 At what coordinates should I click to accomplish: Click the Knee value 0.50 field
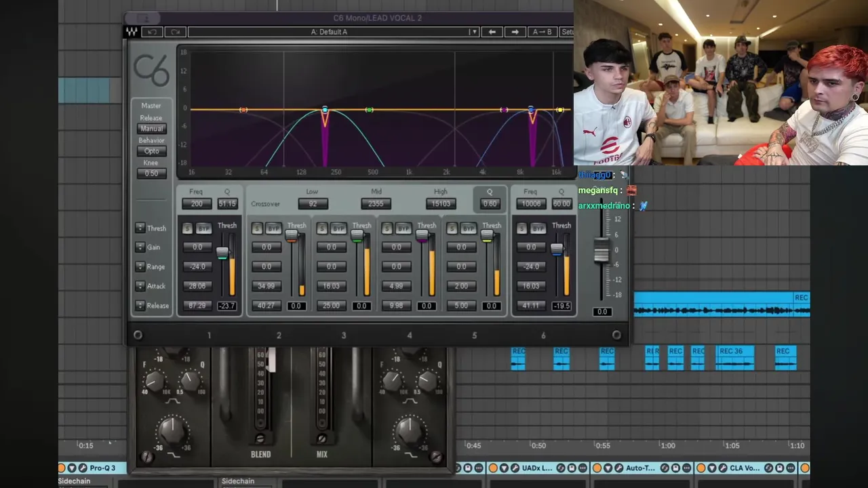tap(151, 174)
